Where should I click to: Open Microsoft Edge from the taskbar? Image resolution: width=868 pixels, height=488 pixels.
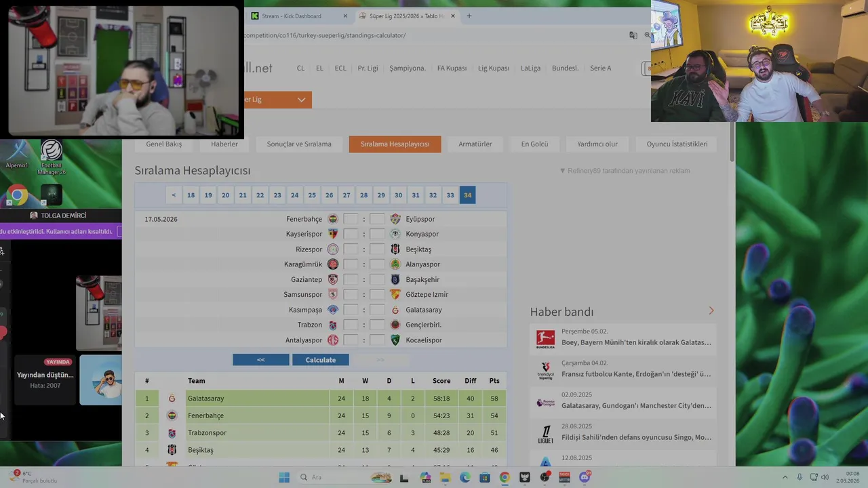465,477
